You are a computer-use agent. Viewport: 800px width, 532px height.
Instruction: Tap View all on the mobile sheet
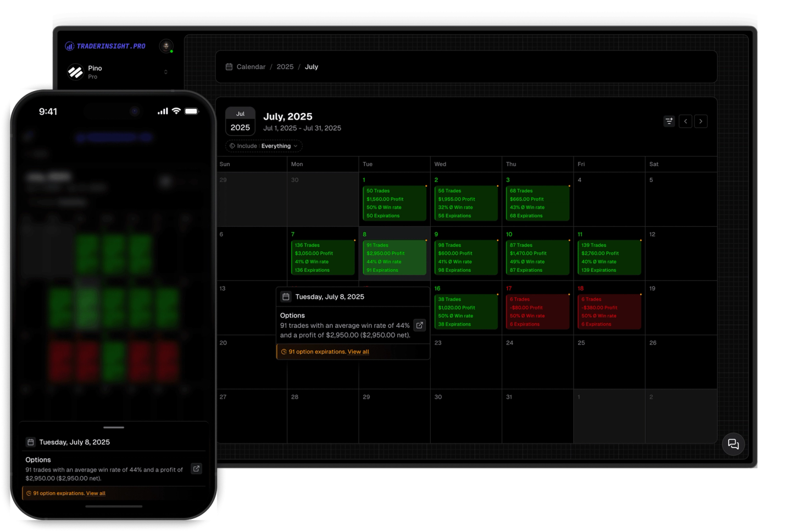96,493
